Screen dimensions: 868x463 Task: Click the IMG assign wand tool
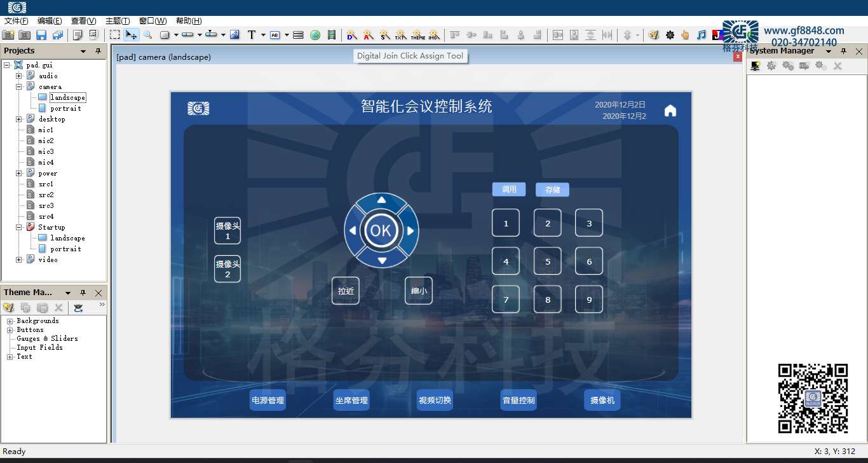click(435, 35)
